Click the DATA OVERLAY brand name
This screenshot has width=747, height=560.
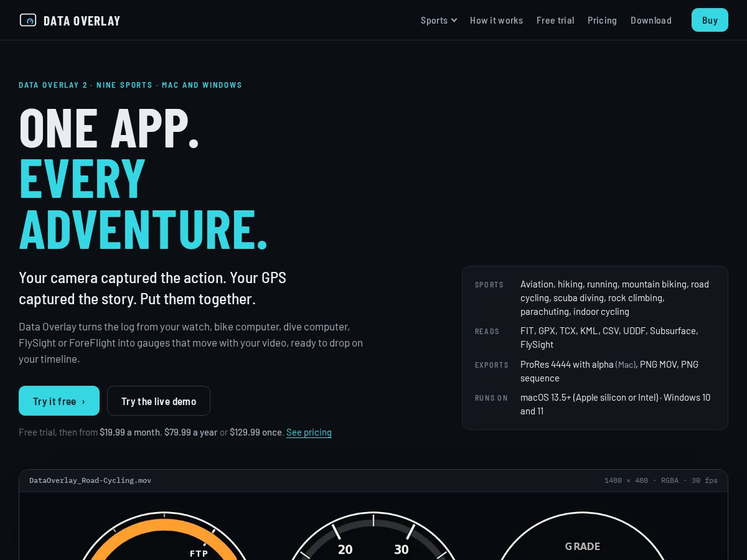pos(82,21)
